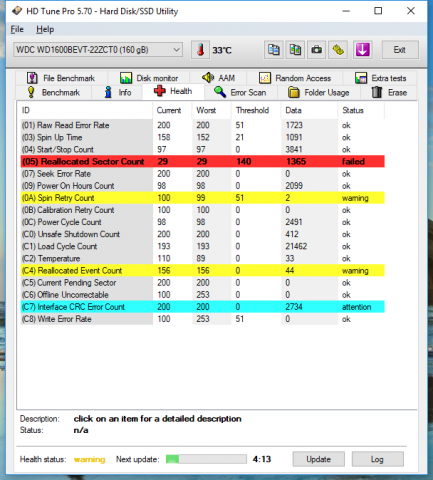This screenshot has height=480, width=433.
Task: Select the (C4) Reallocated Event Count row
Action: click(202, 271)
